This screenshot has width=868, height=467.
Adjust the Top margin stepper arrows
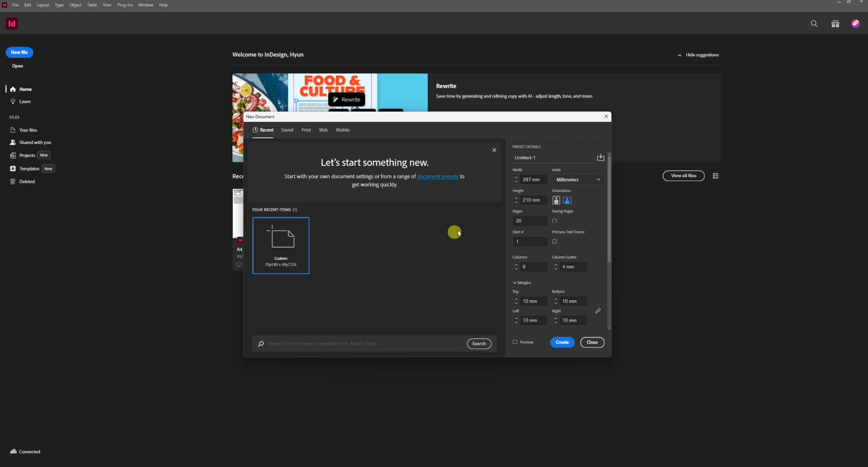tap(516, 301)
